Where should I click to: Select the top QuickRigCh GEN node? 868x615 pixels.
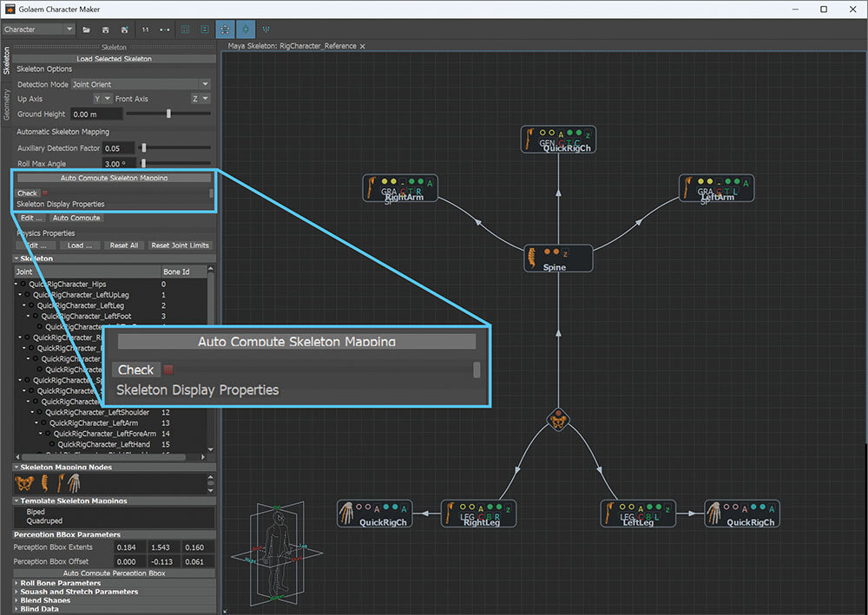[x=558, y=140]
